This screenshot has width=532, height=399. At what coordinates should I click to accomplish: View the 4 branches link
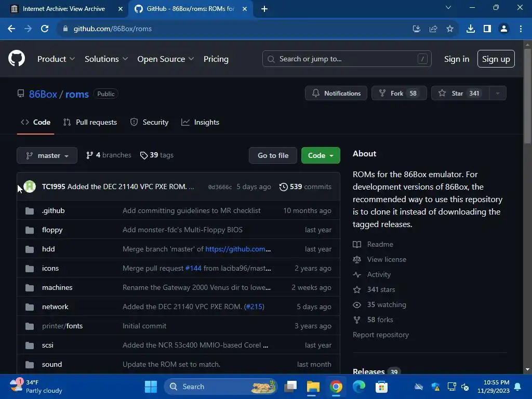109,155
